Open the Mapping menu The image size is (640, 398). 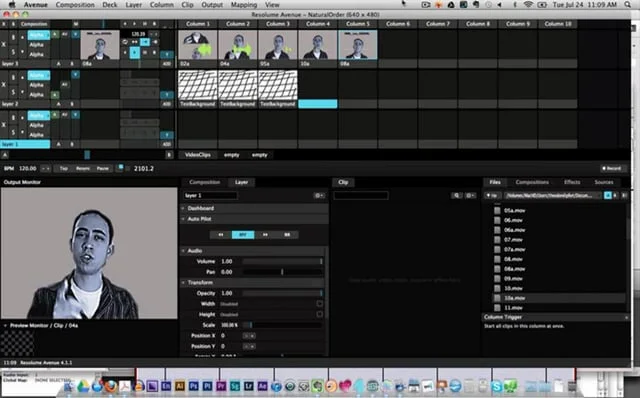point(244,5)
